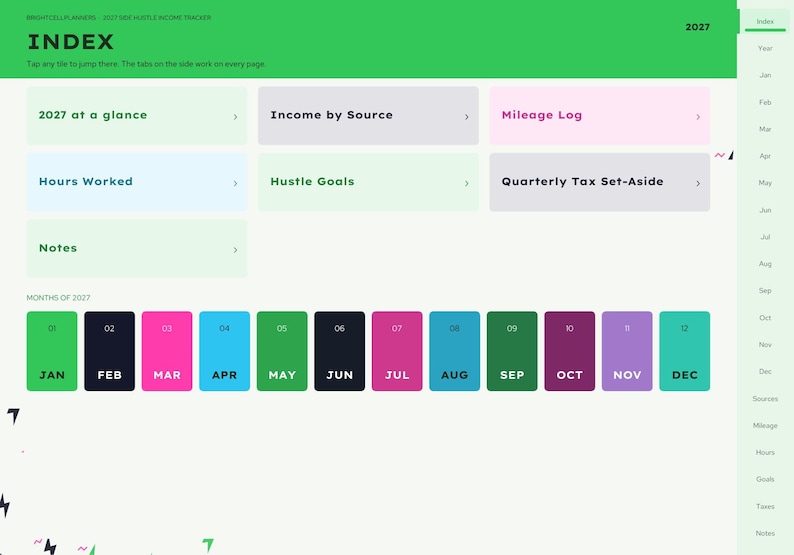Open the Mileage Log tile

[x=600, y=115]
